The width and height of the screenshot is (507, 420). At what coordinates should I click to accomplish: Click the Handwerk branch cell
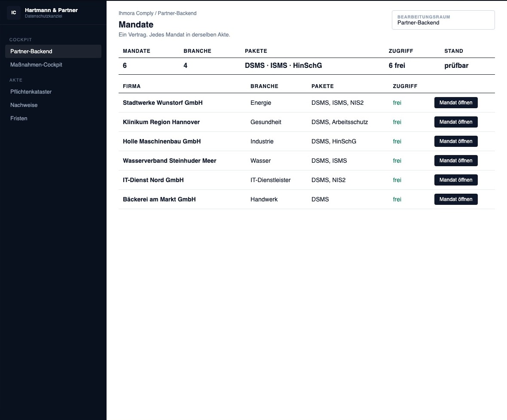pyautogui.click(x=264, y=199)
